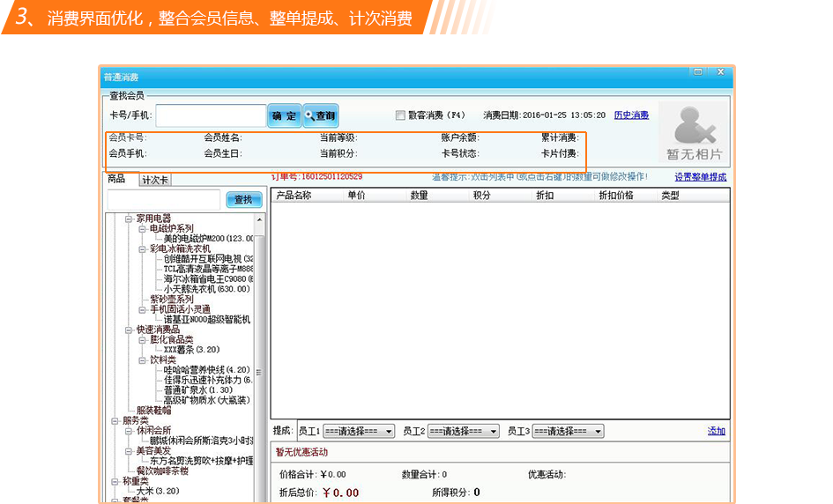
Task: Select 诺基亚N000超级智能机 product
Action: [206, 319]
